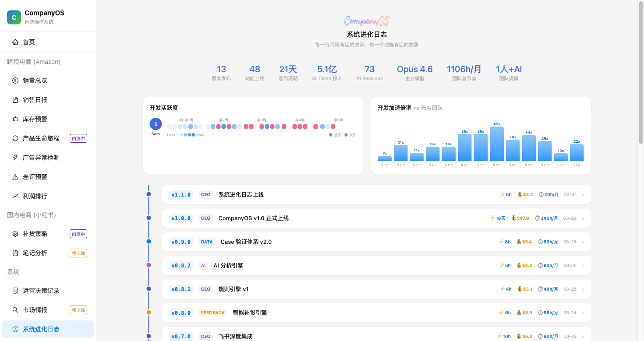This screenshot has height=341, width=644.
Task: Click the v0.8.1 version badge
Action: (181, 289)
